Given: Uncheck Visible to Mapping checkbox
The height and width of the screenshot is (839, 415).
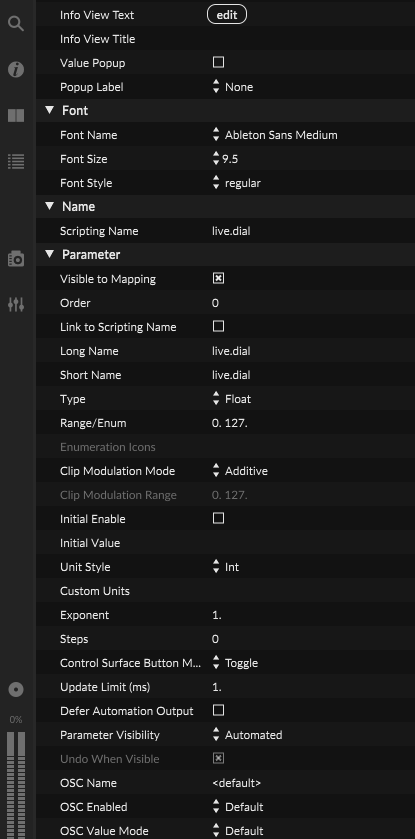Looking at the screenshot, I should click(x=218, y=278).
